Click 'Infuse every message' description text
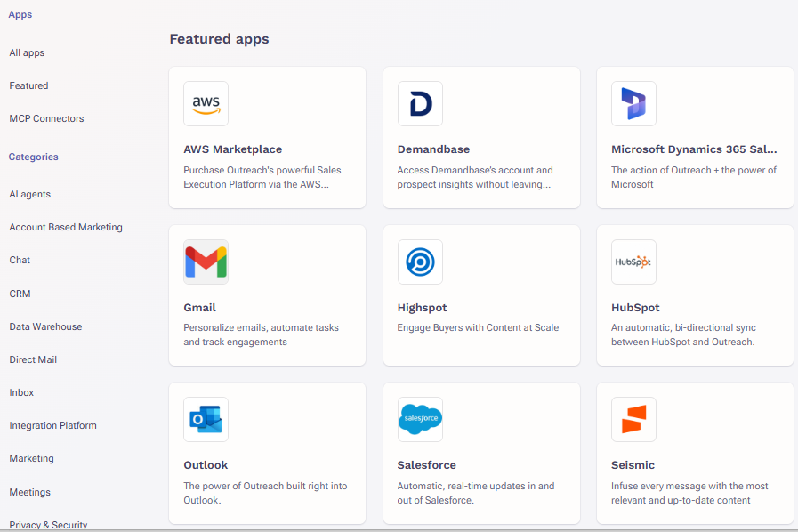The width and height of the screenshot is (798, 532). pyautogui.click(x=689, y=493)
